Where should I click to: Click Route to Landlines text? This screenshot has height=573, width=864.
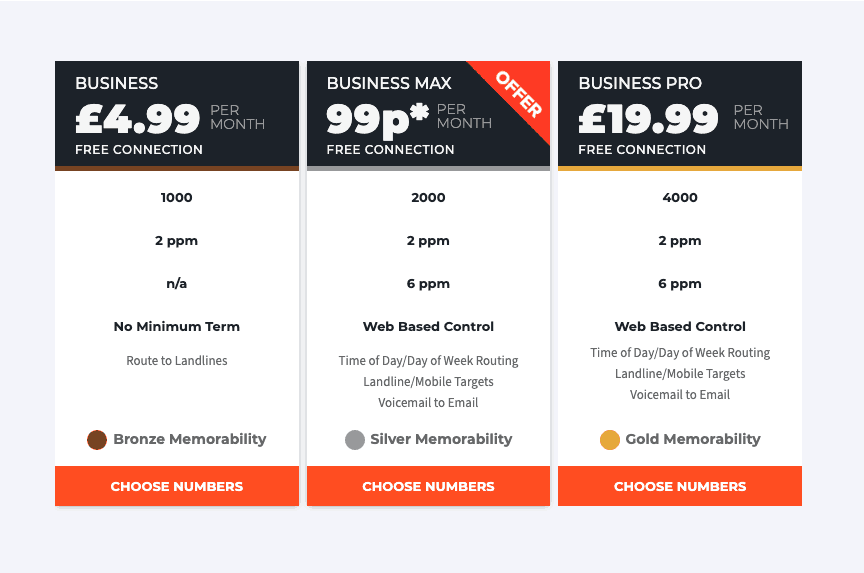pyautogui.click(x=177, y=360)
